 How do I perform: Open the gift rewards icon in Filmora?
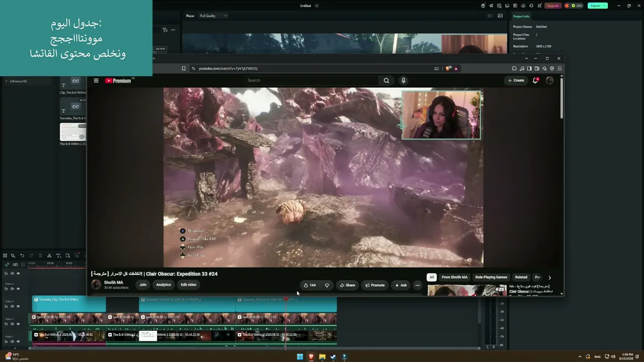coord(483,6)
